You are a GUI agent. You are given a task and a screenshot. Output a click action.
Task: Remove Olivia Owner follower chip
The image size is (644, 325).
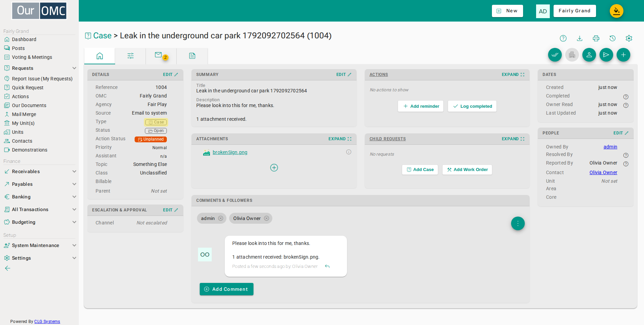click(267, 218)
